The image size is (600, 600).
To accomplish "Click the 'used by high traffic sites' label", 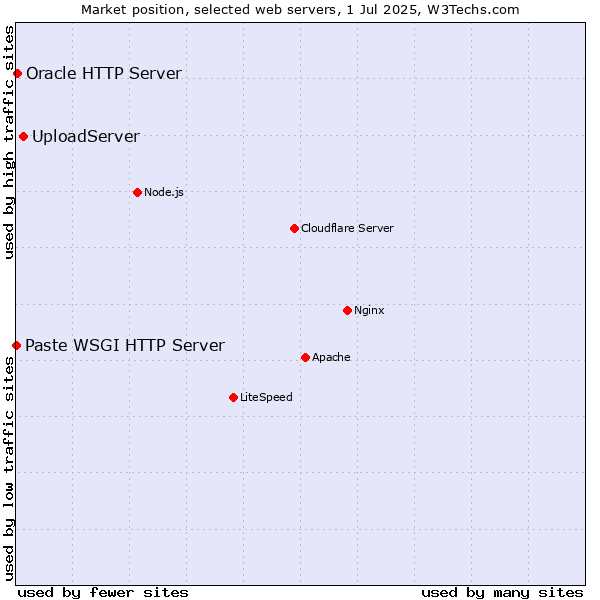I will [x=9, y=142].
